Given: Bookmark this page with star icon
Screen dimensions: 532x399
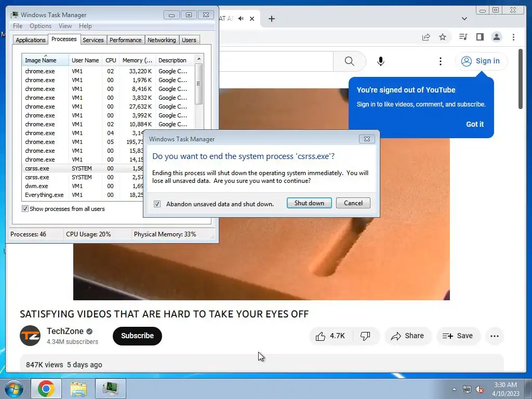Looking at the screenshot, I should (443, 37).
